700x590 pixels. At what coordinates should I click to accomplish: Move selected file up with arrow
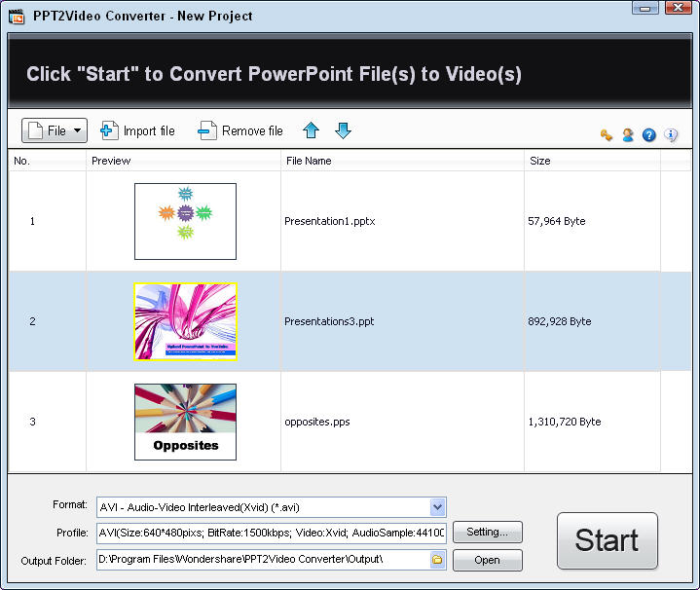(311, 130)
